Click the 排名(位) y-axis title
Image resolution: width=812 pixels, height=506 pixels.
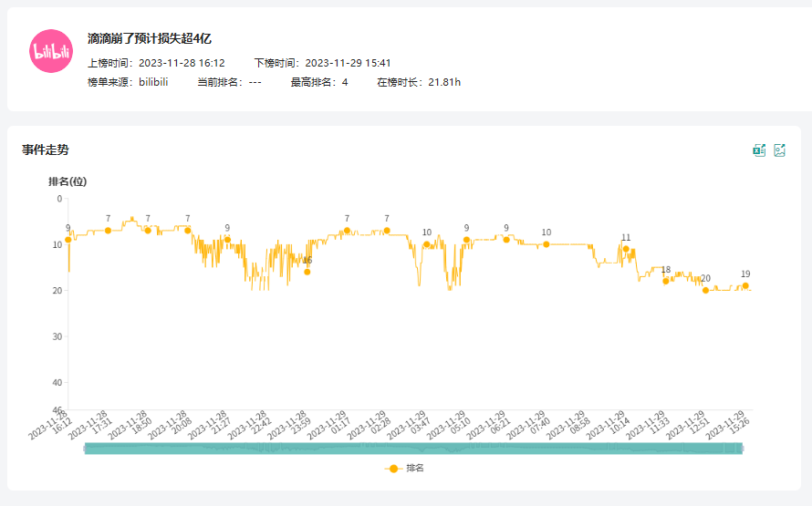(68, 181)
